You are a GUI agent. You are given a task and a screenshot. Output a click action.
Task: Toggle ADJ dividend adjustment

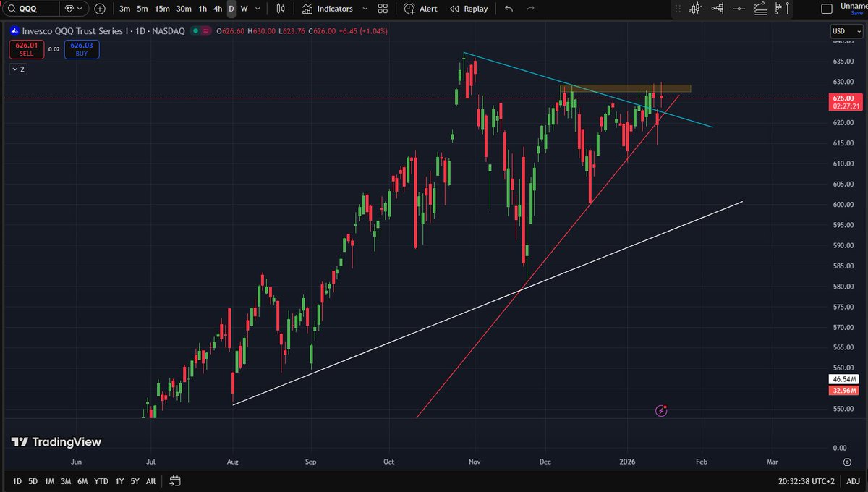(x=852, y=481)
